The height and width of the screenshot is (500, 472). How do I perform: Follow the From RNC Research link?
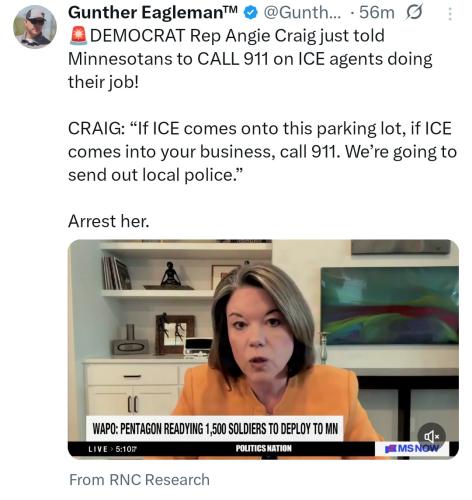139,480
